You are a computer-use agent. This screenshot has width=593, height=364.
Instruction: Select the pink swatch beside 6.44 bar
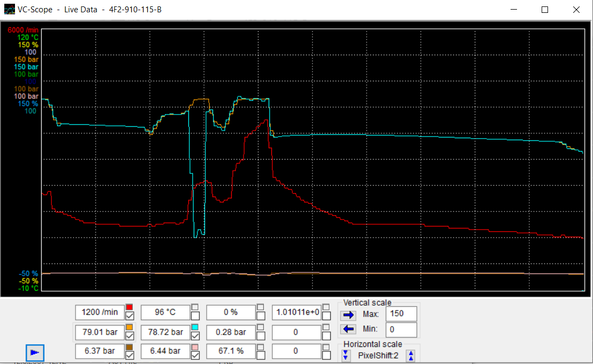(x=195, y=347)
